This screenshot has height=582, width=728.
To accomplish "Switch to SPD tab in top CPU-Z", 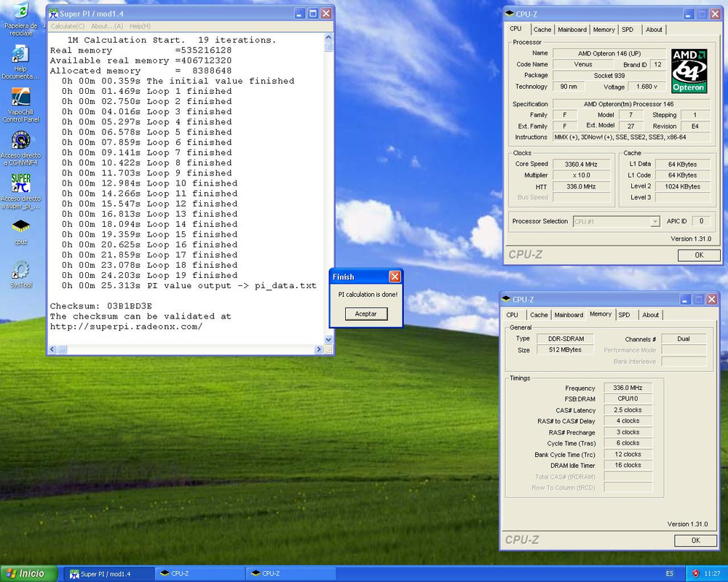I will pos(628,30).
